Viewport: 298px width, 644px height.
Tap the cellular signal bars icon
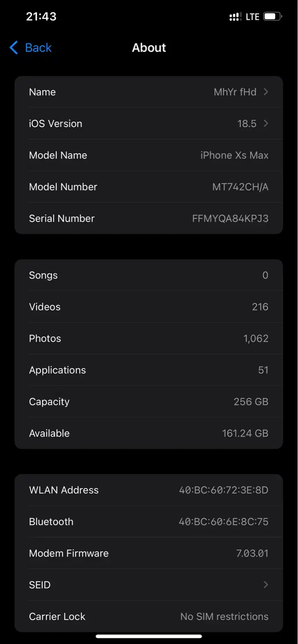(x=235, y=17)
